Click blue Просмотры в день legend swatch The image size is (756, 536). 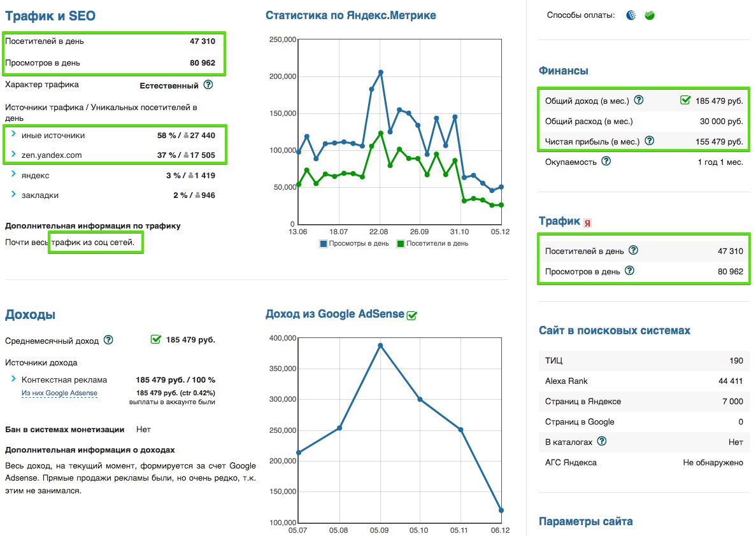coord(324,244)
